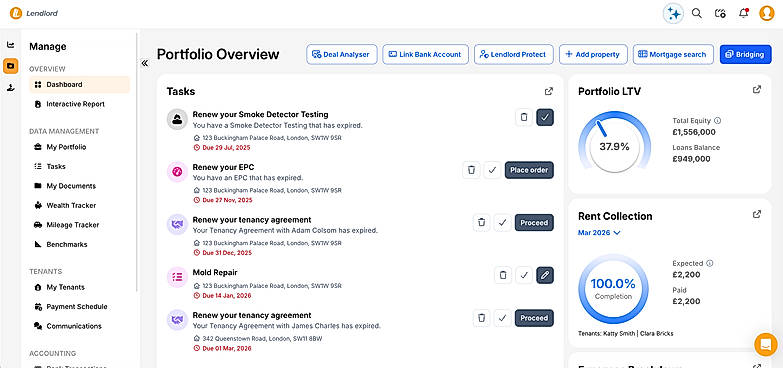Screen dimensions: 783x368
Task: Click the James Charles task handshake icon
Action: (177, 320)
